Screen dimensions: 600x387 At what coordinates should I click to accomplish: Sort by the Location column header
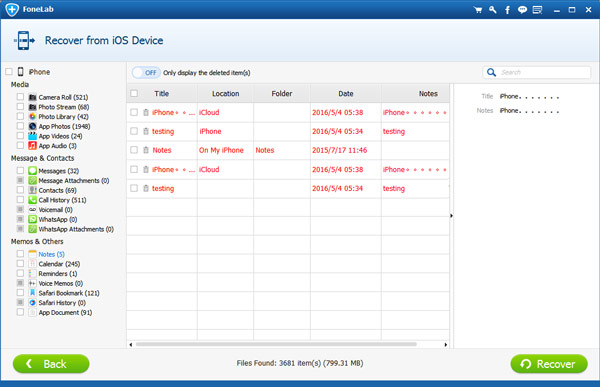225,93
